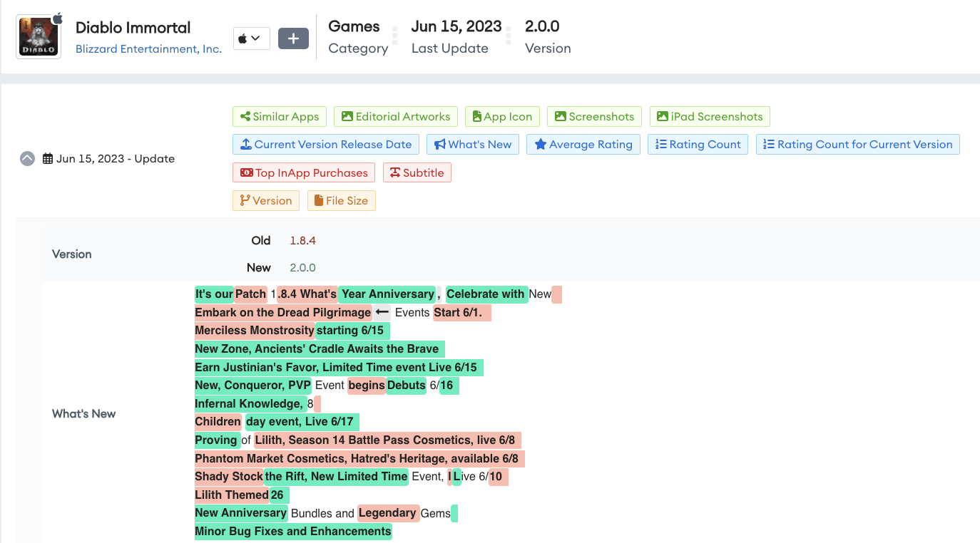Viewport: 980px width, 543px height.
Task: Click the Average Rating filter tag
Action: tap(583, 145)
